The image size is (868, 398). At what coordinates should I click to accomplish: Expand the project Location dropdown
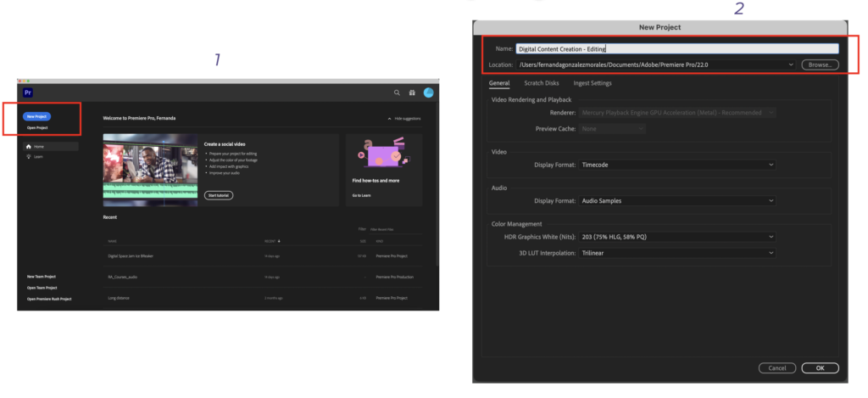point(790,64)
